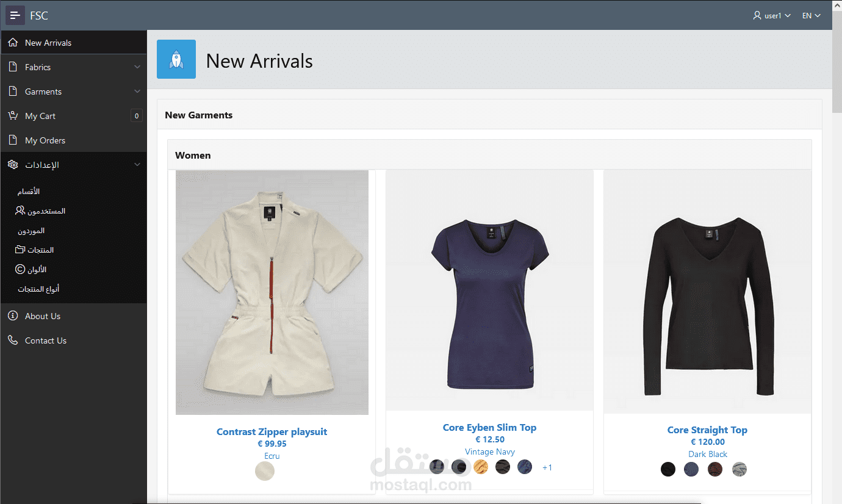The height and width of the screenshot is (504, 842).
Task: Click the € 99.95 price text
Action: pos(272,444)
